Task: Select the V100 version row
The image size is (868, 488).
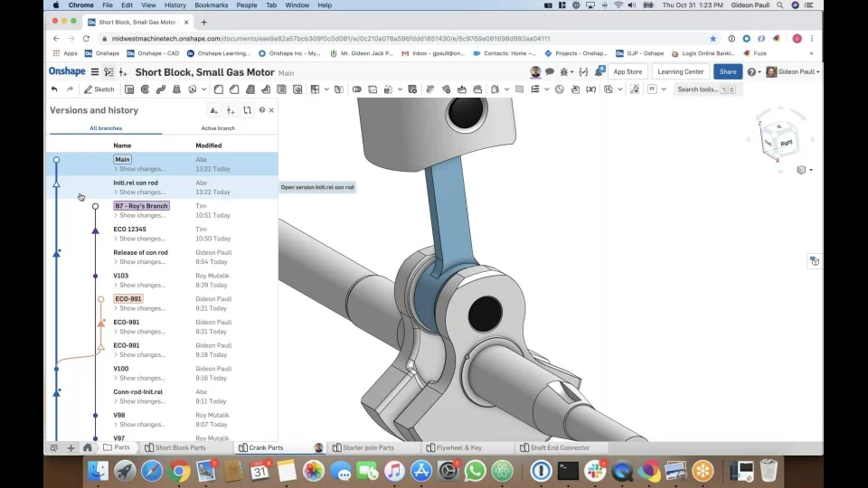Action: pos(162,373)
